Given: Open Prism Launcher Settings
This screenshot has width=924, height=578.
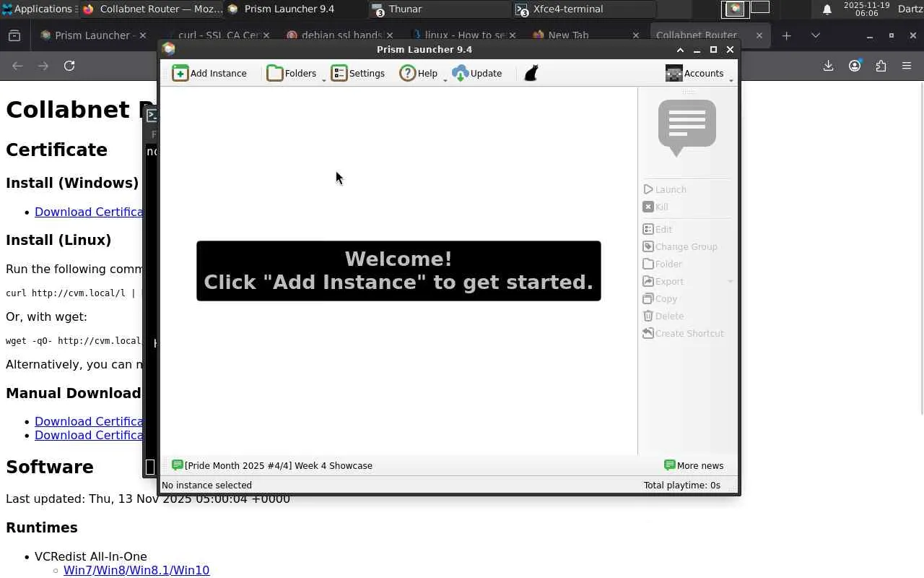Looking at the screenshot, I should coord(358,73).
